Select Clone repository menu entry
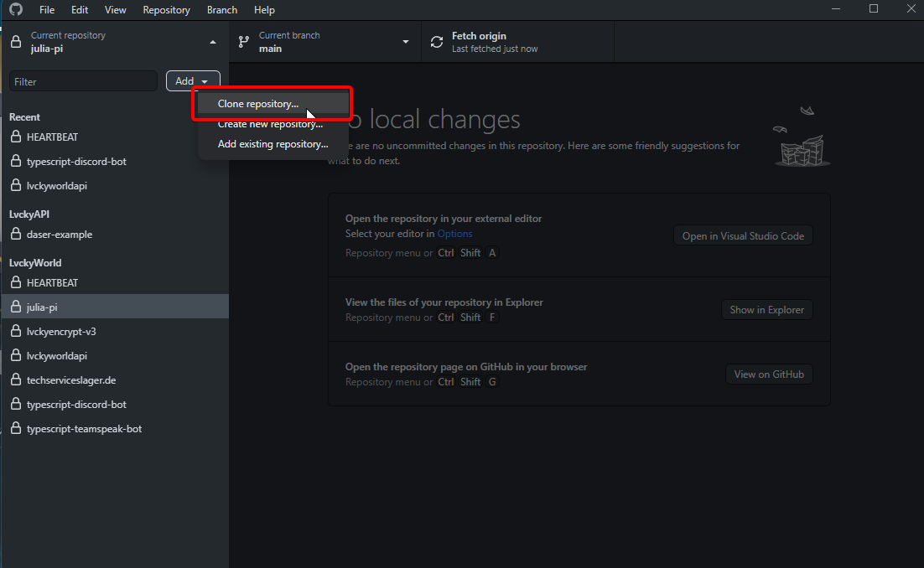The image size is (924, 568). coord(258,104)
